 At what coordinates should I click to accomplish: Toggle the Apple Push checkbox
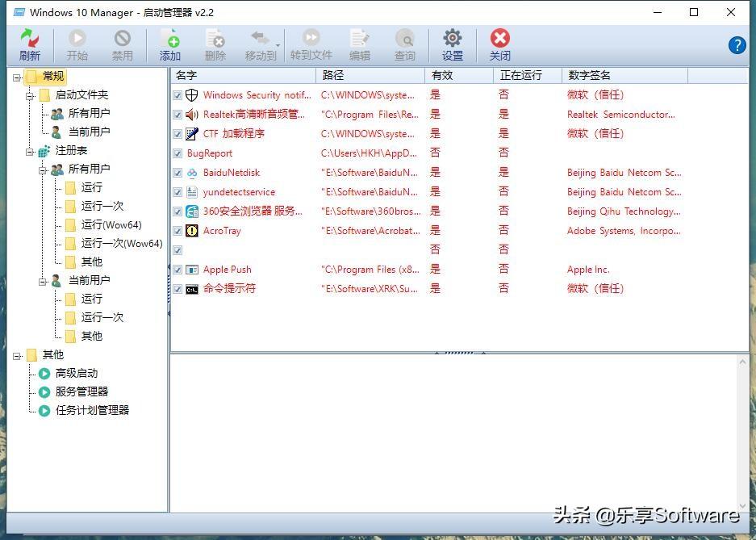(x=178, y=270)
